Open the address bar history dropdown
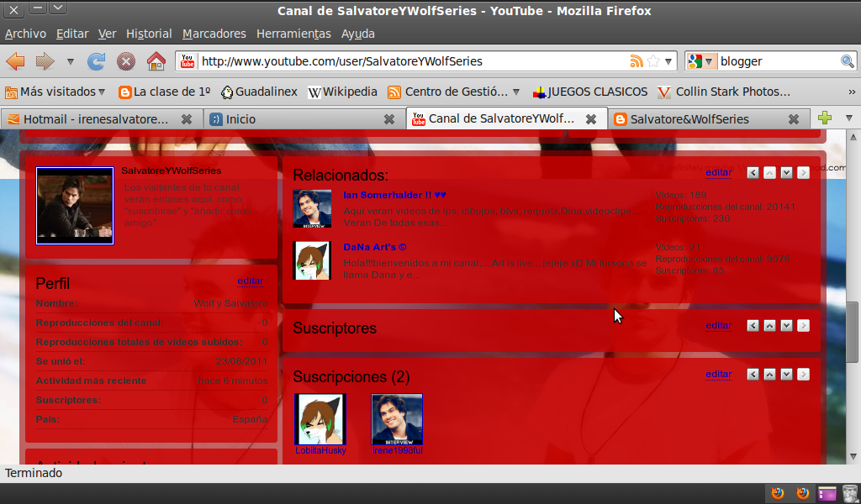The width and height of the screenshot is (861, 504). 668,61
